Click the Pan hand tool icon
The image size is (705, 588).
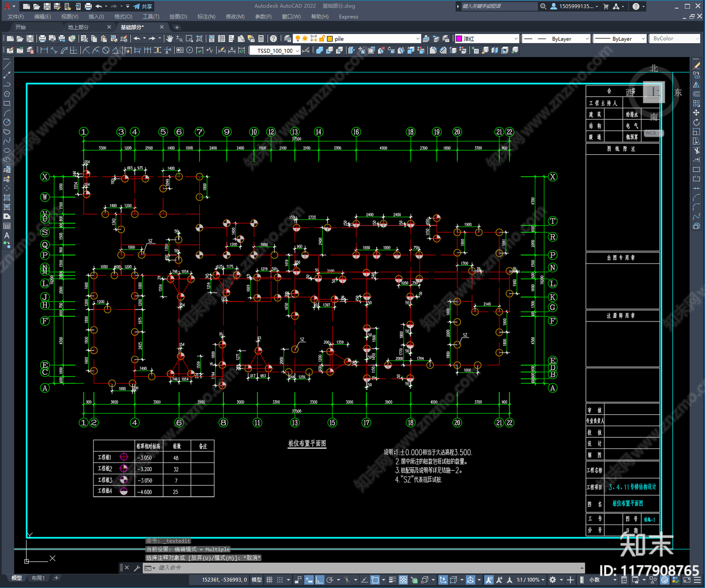(170, 39)
